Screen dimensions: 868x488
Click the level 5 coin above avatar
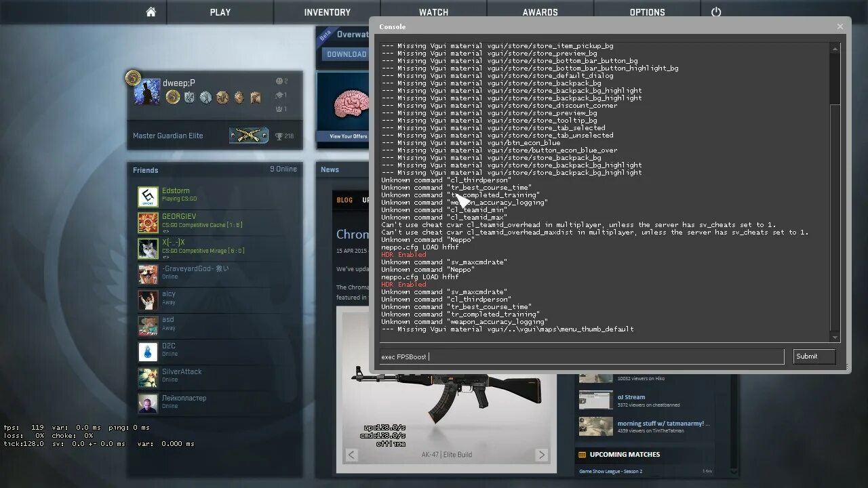(x=132, y=77)
